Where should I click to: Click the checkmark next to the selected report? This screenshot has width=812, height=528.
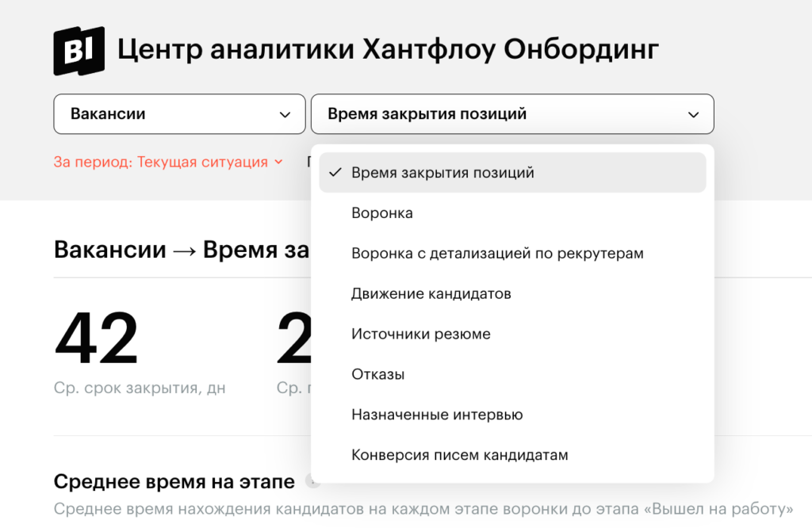point(335,172)
